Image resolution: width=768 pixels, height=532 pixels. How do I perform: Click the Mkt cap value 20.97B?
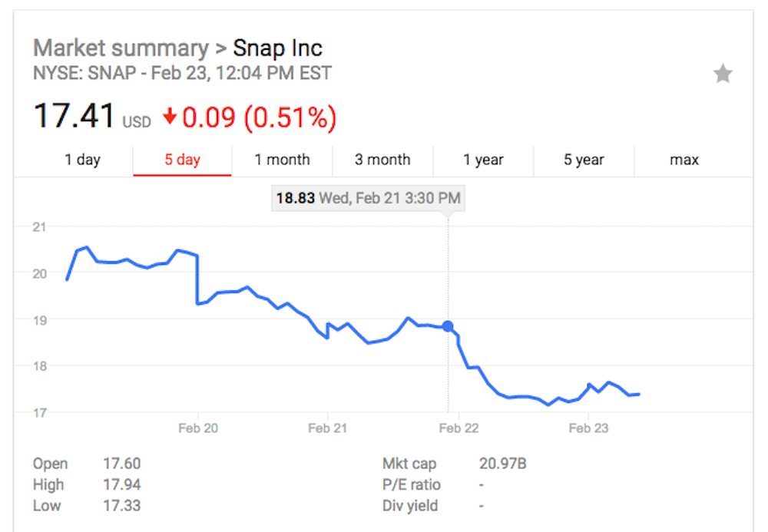[502, 464]
